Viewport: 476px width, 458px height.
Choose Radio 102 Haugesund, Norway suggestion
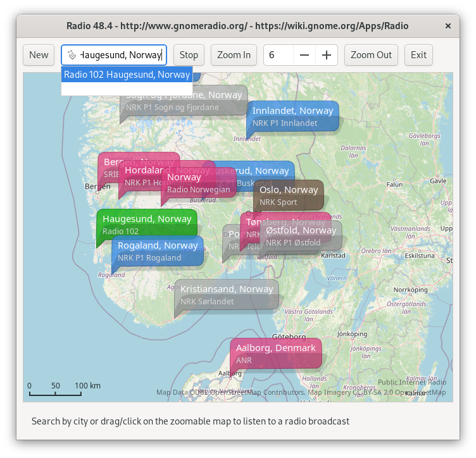pos(127,75)
